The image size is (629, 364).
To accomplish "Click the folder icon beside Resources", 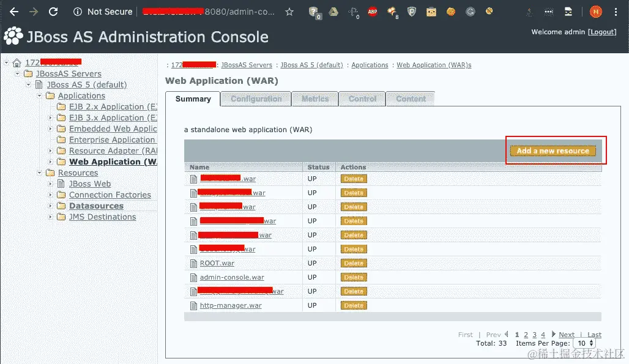I will tap(50, 173).
